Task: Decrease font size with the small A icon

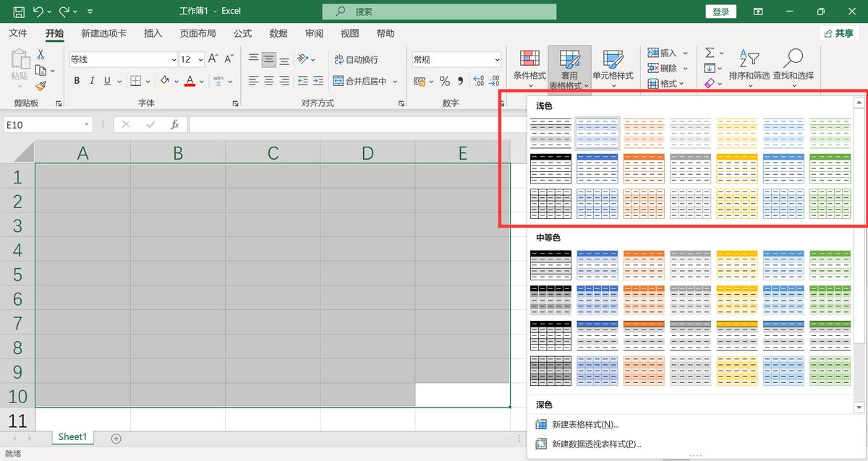Action: click(229, 59)
